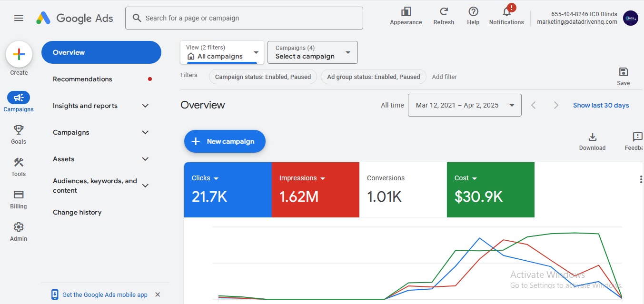Select Recommendations in the navigation
This screenshot has width=644, height=304.
click(82, 79)
